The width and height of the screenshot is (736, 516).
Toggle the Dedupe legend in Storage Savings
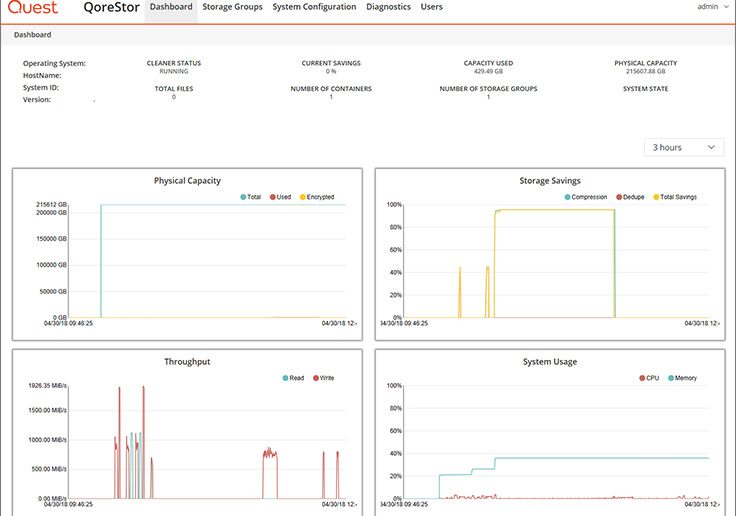pyautogui.click(x=630, y=197)
